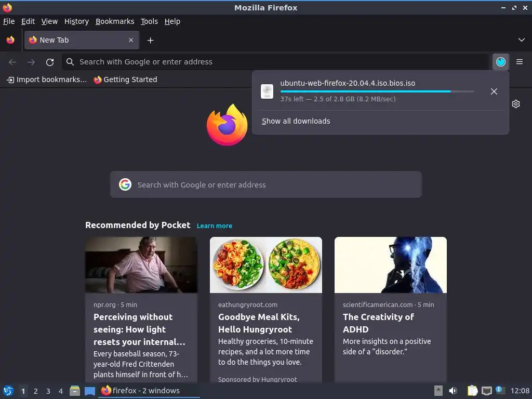Viewport: 532px width, 399px height.
Task: Open the Downloads toolbar button
Action: pyautogui.click(x=500, y=62)
